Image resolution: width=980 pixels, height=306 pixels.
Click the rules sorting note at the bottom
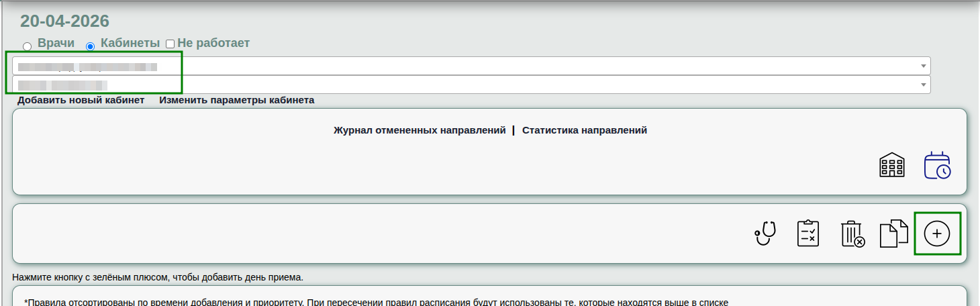point(376,302)
